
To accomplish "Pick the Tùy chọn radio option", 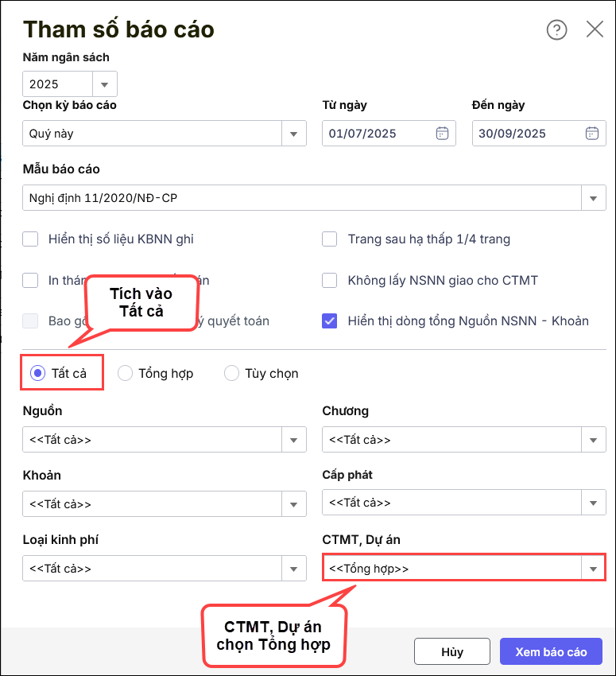I will [231, 373].
